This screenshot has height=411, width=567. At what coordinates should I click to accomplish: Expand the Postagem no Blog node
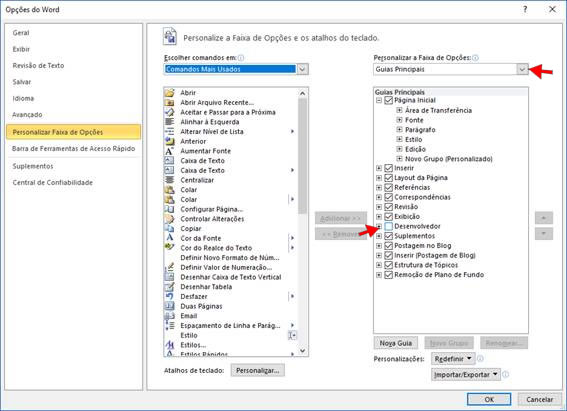379,246
